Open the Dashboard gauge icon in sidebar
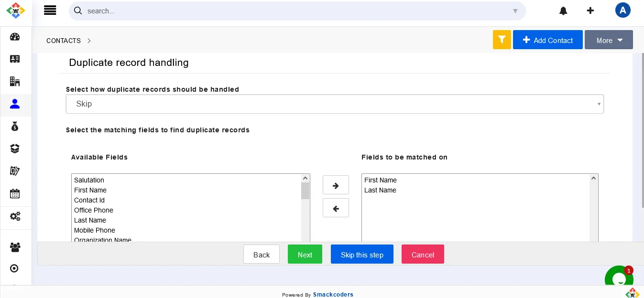644x298 pixels. click(15, 37)
